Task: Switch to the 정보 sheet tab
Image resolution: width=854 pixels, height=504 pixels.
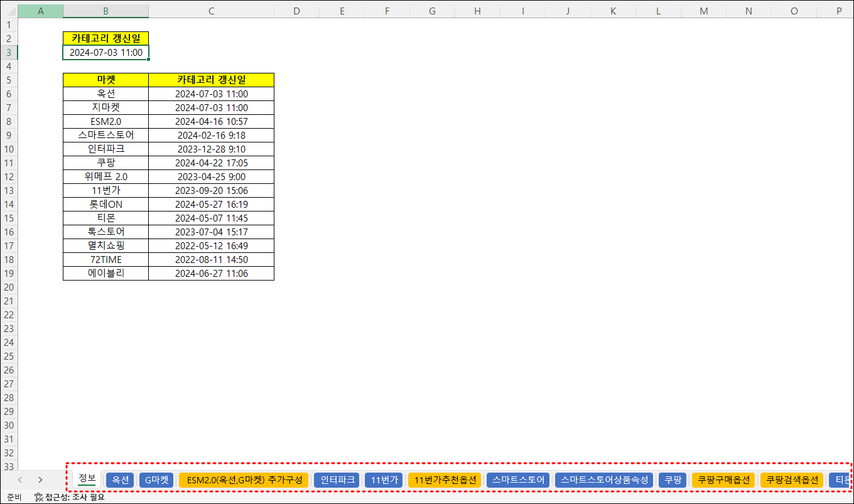Action: coord(87,479)
